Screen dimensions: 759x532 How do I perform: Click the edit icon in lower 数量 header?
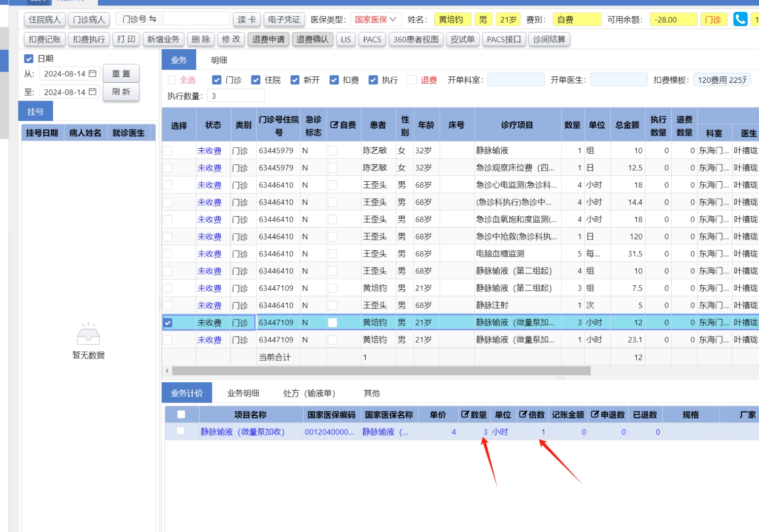[465, 415]
